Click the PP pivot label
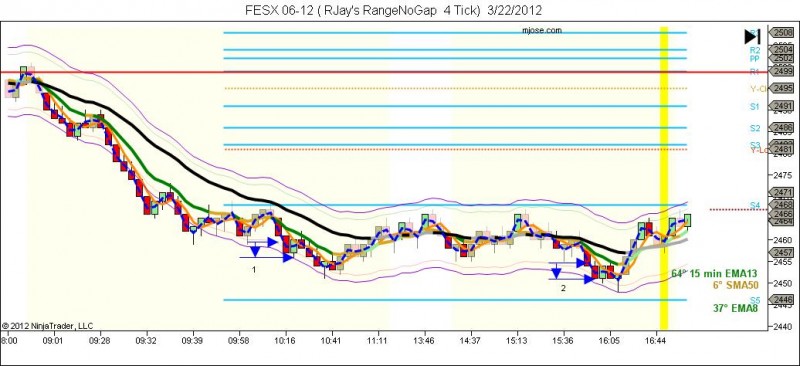The image size is (800, 366). (x=755, y=58)
